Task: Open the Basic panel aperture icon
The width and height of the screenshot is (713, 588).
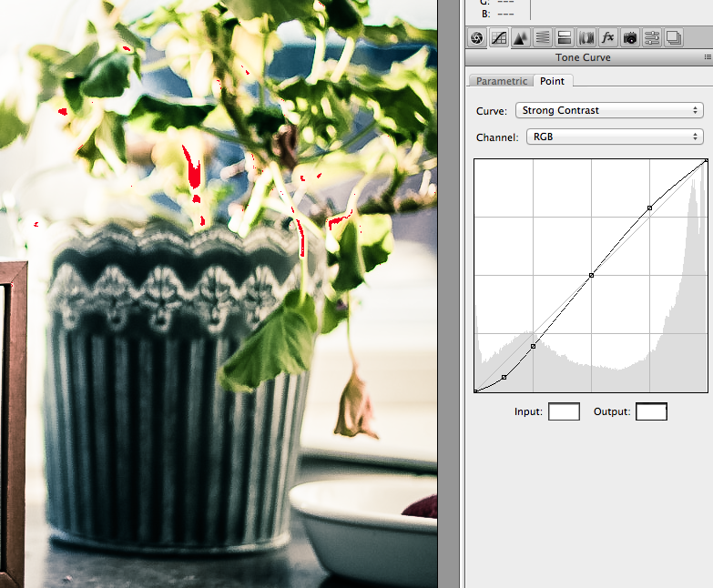Action: (x=477, y=37)
